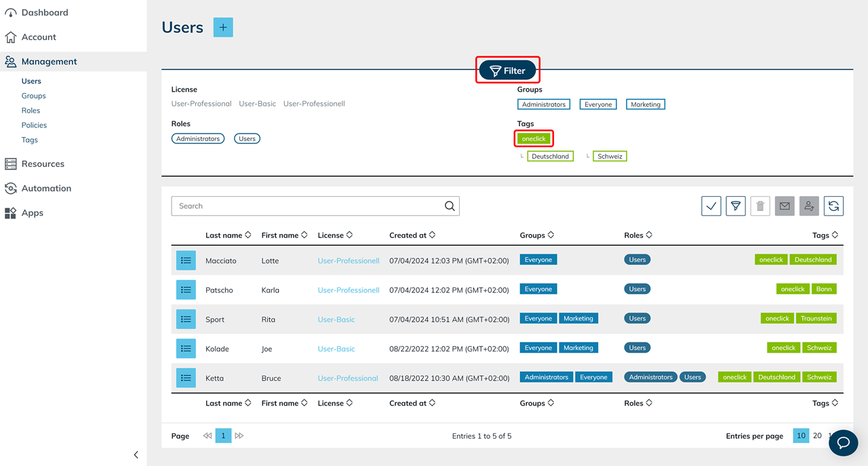
Task: Open the Resources menu section
Action: click(43, 163)
